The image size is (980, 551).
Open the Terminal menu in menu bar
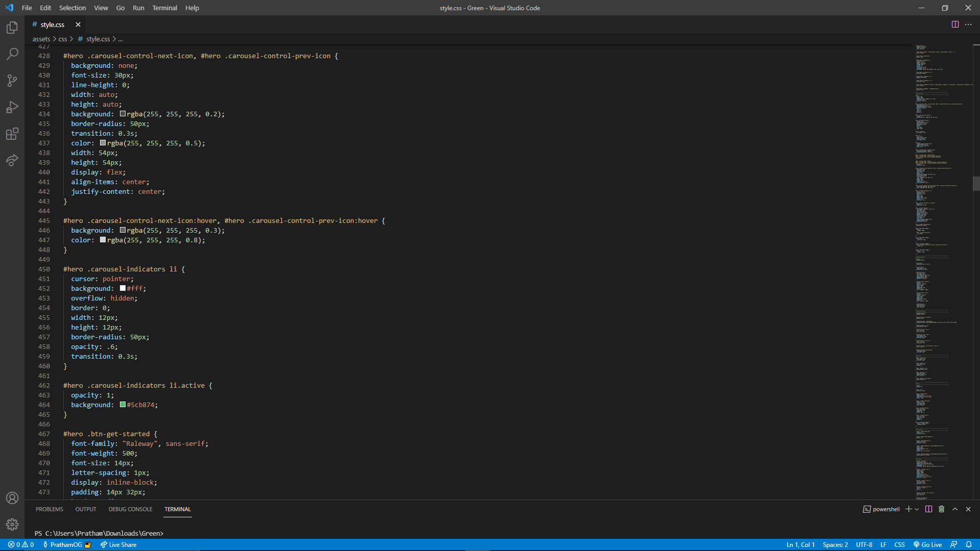(164, 8)
